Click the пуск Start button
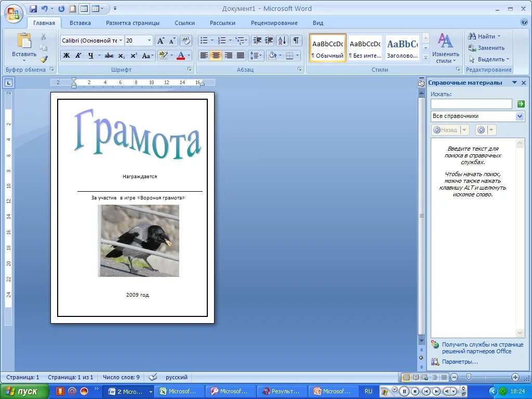The height and width of the screenshot is (399, 532). pos(24,391)
